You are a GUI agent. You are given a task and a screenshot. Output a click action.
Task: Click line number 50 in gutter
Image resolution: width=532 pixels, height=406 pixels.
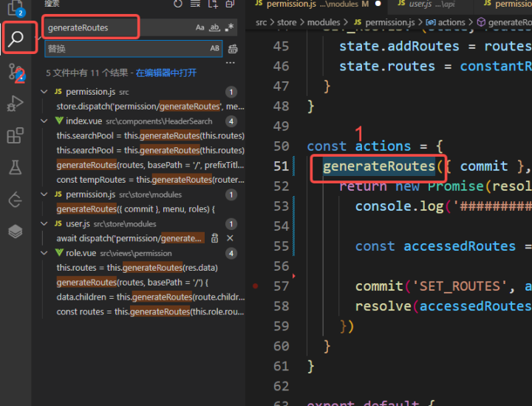pyautogui.click(x=282, y=146)
